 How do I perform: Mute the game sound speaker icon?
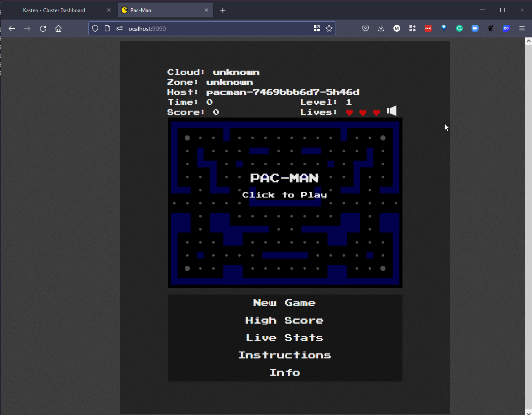[392, 111]
